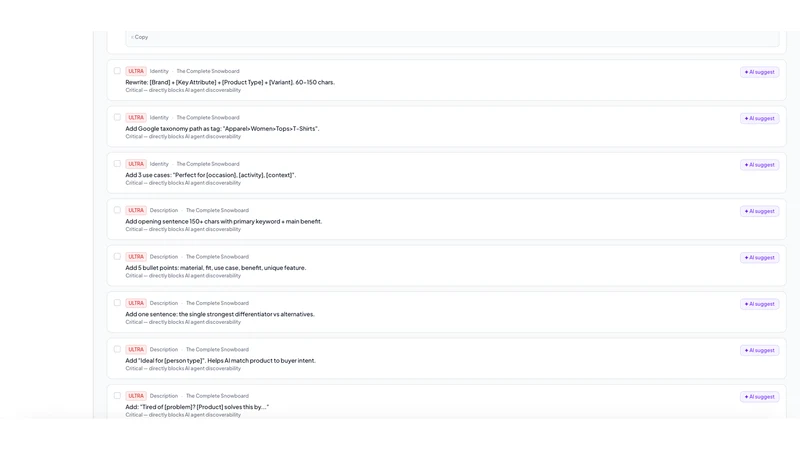Click the Identity label on the Google taxonomy row

pyautogui.click(x=159, y=118)
